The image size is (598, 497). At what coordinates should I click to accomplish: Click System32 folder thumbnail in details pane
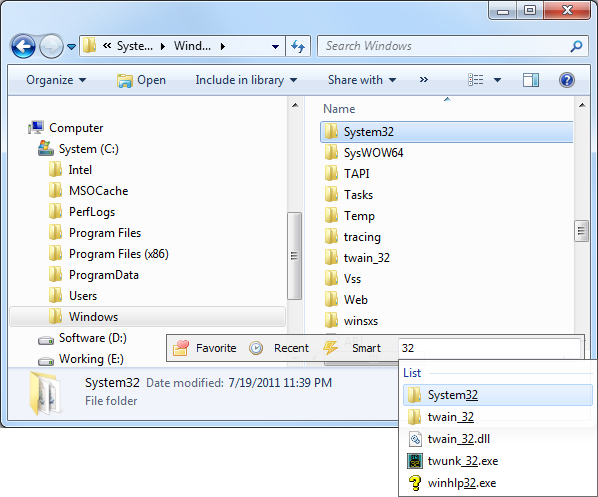45,393
